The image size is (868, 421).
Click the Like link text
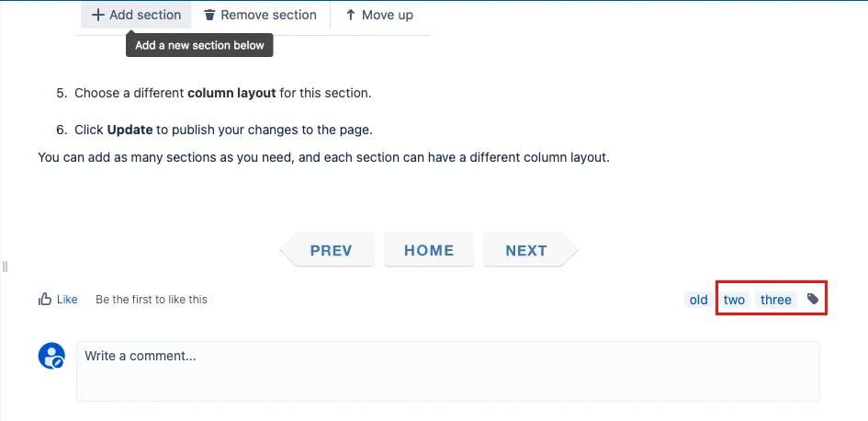[x=67, y=300]
